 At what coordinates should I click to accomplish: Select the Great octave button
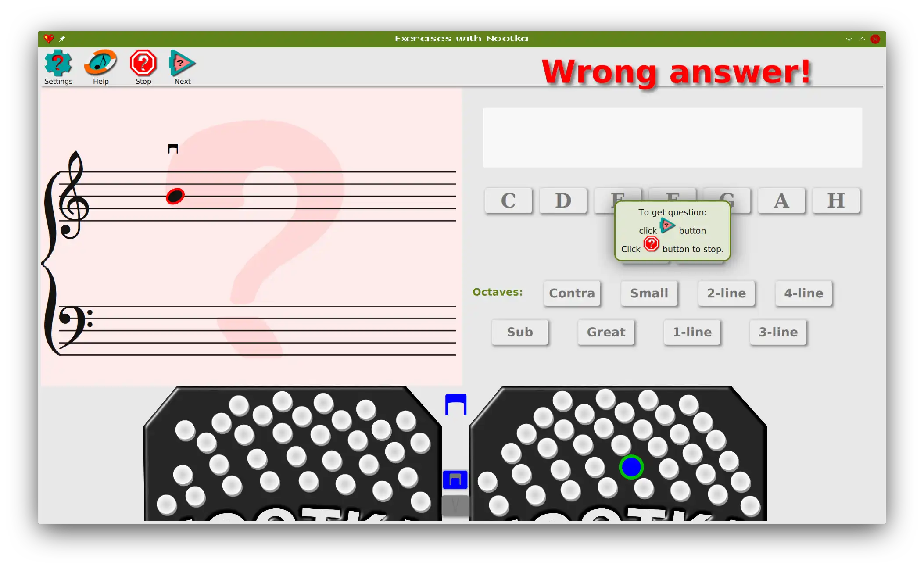(606, 332)
